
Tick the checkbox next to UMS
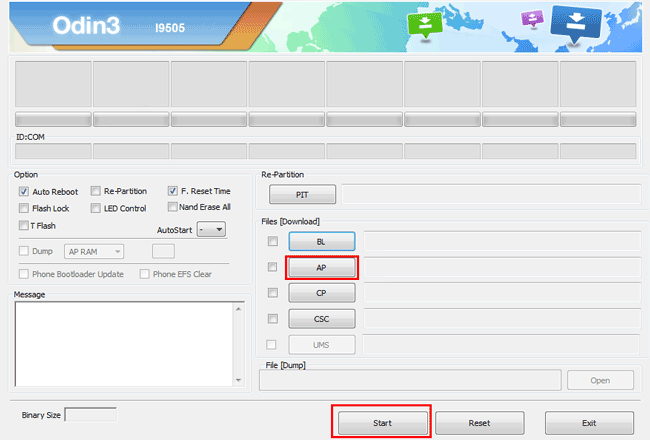point(271,345)
